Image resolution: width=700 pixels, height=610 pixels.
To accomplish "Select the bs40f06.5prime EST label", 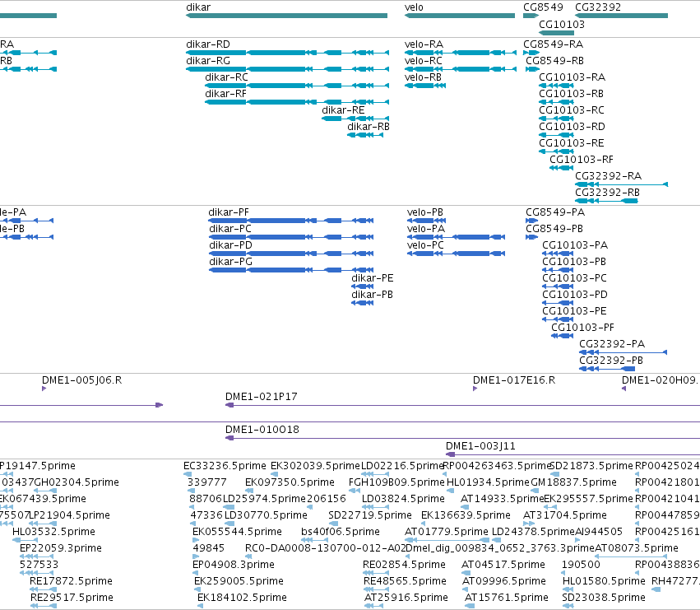I will [341, 533].
